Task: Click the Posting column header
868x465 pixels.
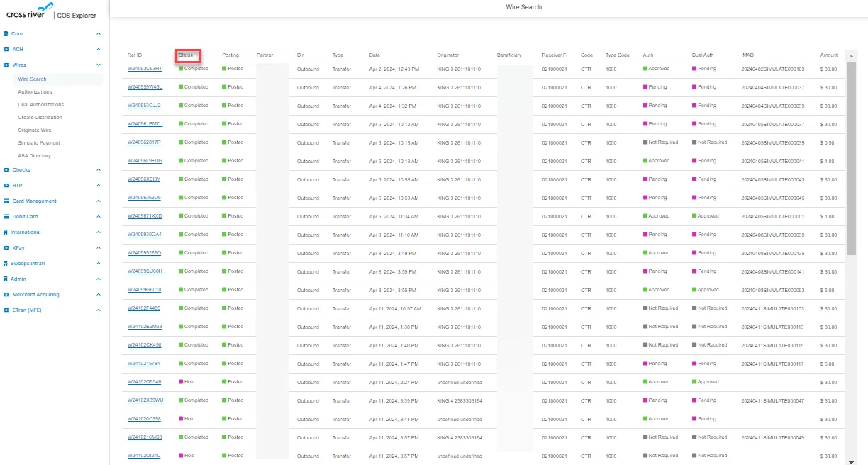Action: tap(230, 55)
